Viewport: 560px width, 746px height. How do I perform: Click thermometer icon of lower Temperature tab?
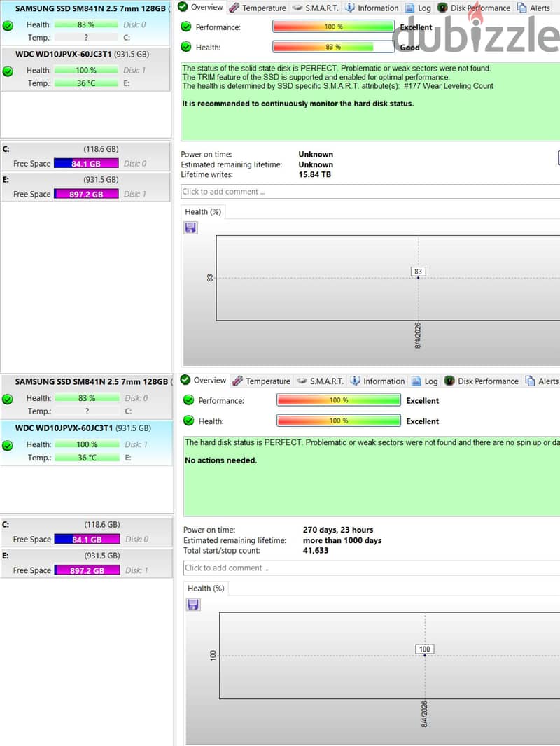click(237, 381)
